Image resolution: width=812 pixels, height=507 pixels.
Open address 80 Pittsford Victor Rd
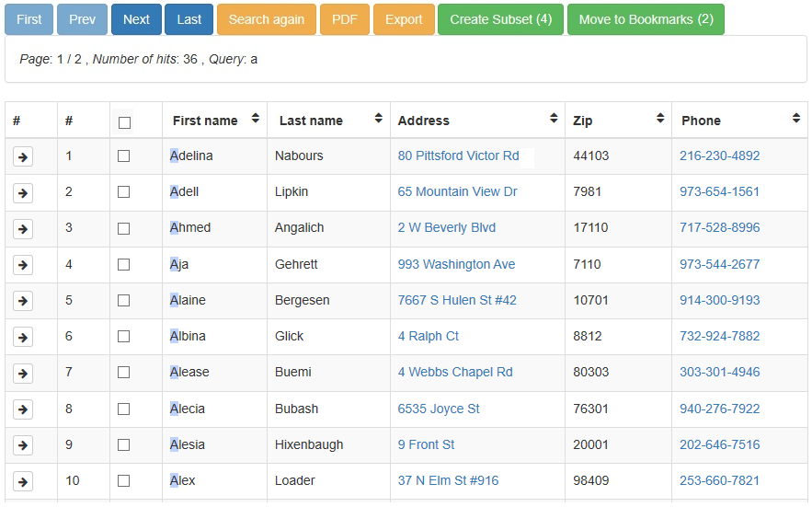coord(458,156)
